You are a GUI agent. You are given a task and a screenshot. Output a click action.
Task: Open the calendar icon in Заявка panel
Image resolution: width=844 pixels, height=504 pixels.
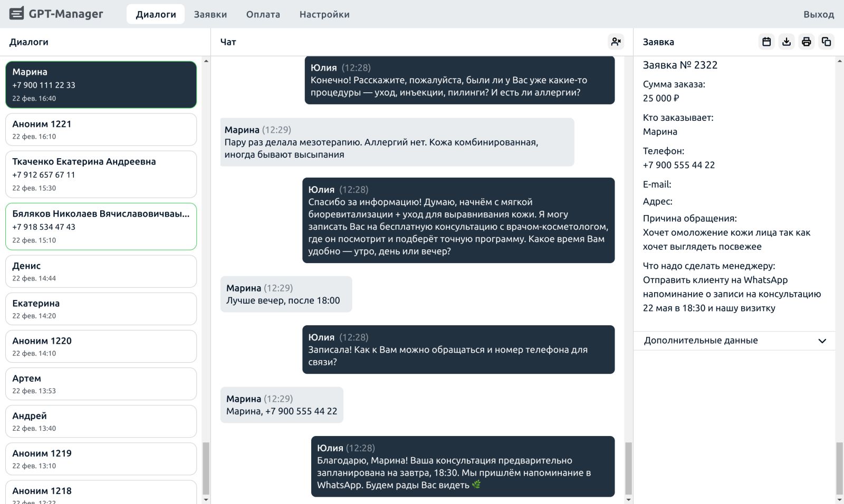click(x=766, y=42)
